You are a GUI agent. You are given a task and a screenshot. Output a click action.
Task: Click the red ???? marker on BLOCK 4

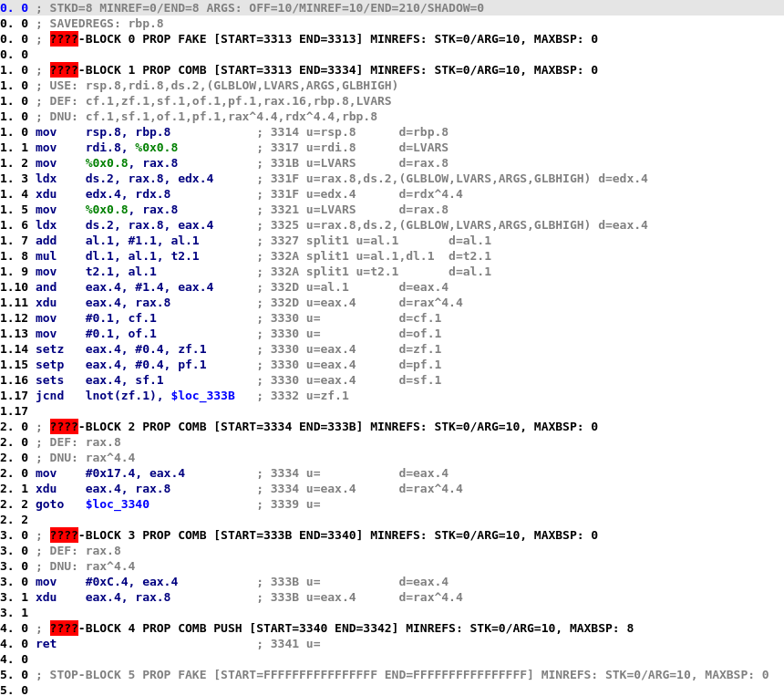pos(63,628)
